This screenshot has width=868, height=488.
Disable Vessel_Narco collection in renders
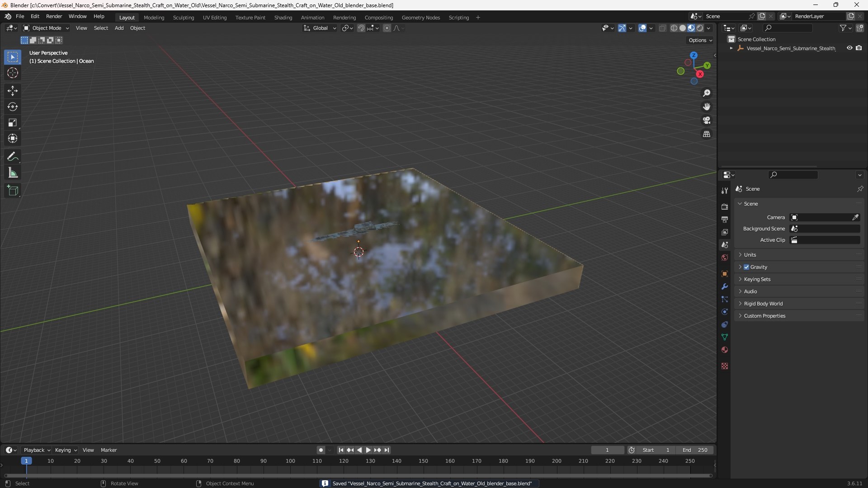point(859,48)
